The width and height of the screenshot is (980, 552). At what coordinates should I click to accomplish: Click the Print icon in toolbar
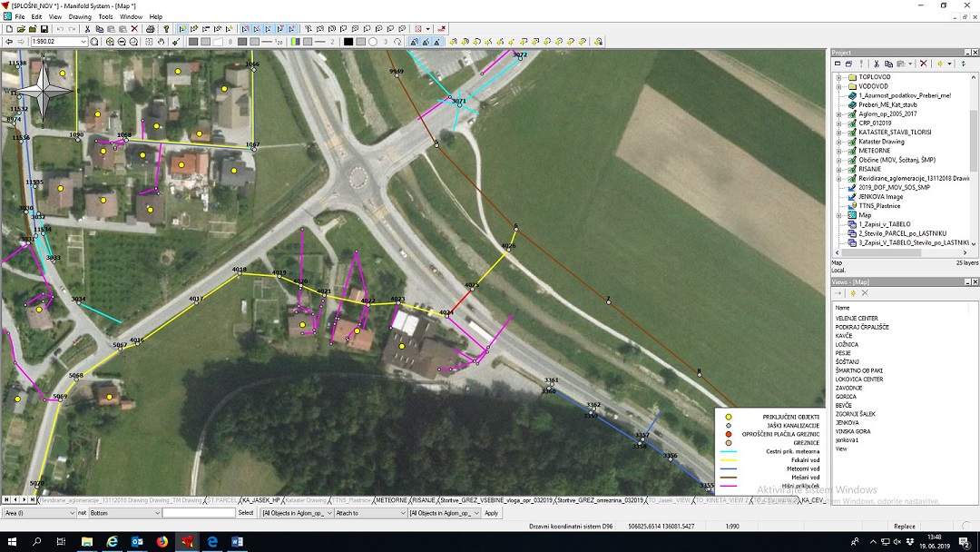point(151,29)
